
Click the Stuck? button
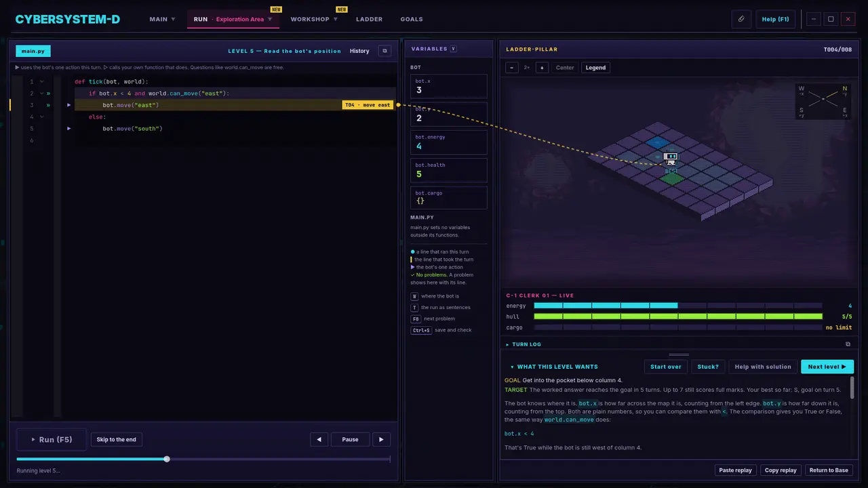click(708, 367)
